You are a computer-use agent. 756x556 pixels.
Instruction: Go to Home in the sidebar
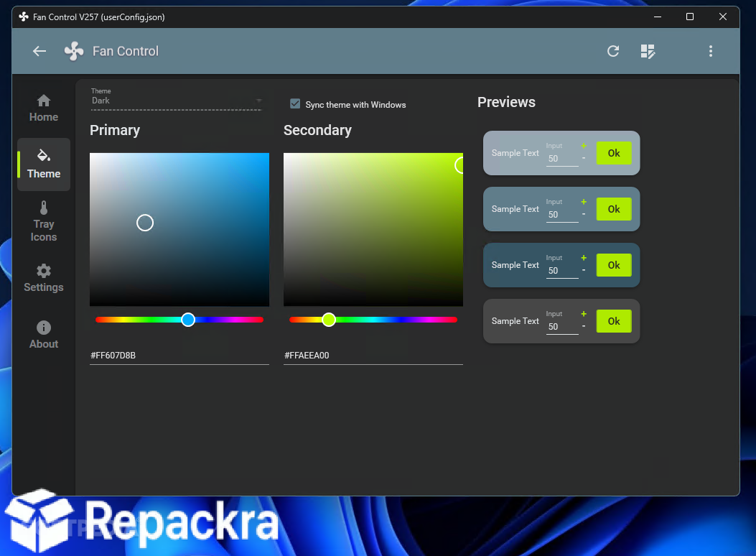(44, 108)
